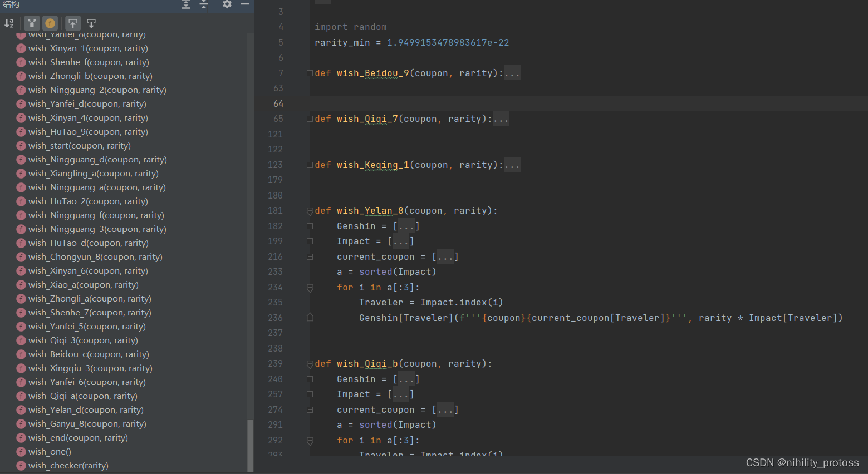The image size is (868, 474).
Task: Expand folded wish_Qiqi_7 function at line 65
Action: pyautogui.click(x=310, y=119)
